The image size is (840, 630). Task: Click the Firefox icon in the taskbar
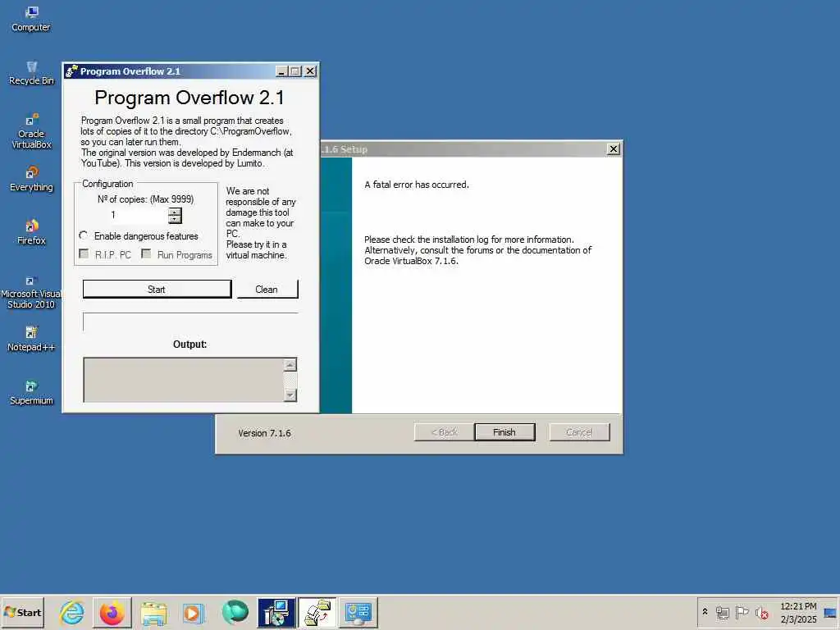tap(112, 612)
